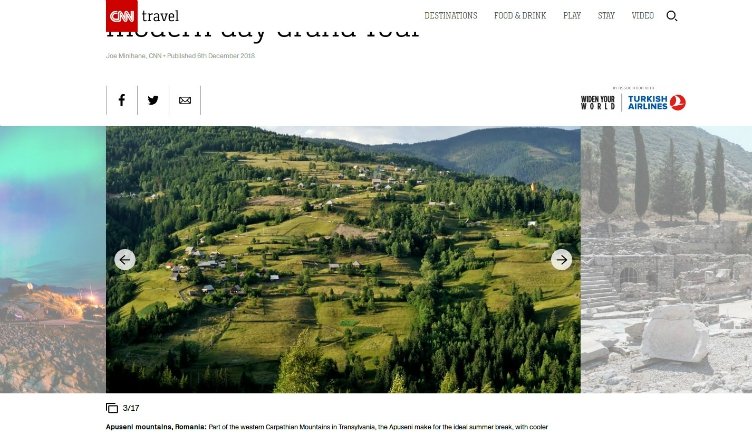This screenshot has height=433, width=752.
Task: Share the article on Facebook
Action: pyautogui.click(x=122, y=100)
